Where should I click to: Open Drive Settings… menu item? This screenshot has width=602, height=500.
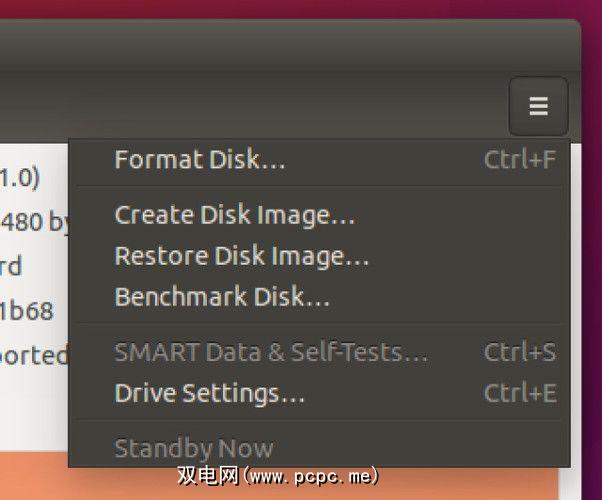coord(210,393)
